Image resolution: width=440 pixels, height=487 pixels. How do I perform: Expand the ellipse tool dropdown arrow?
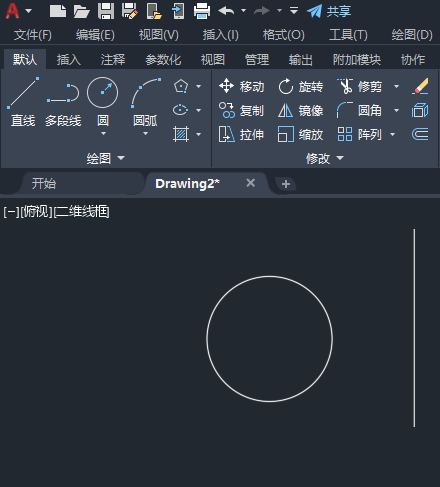198,110
